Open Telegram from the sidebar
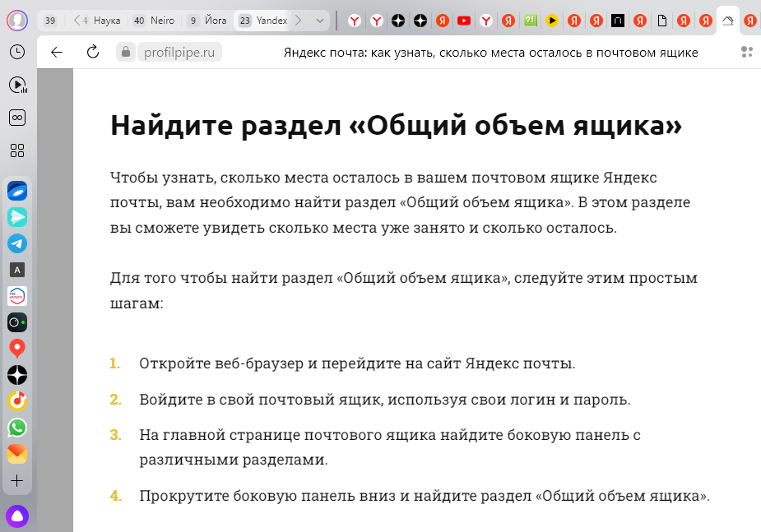 [x=17, y=243]
